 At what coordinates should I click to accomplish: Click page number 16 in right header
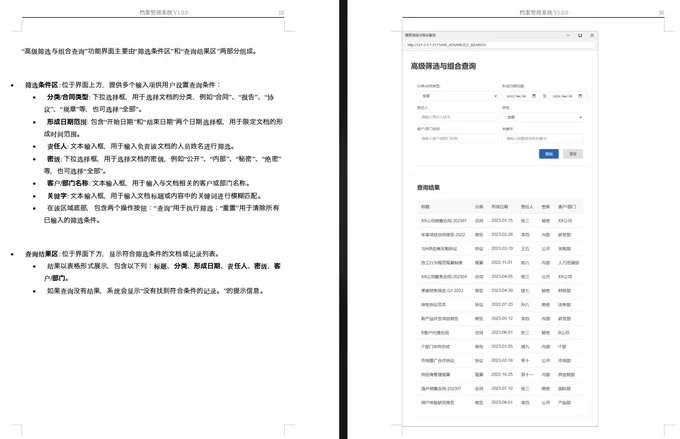click(x=661, y=13)
